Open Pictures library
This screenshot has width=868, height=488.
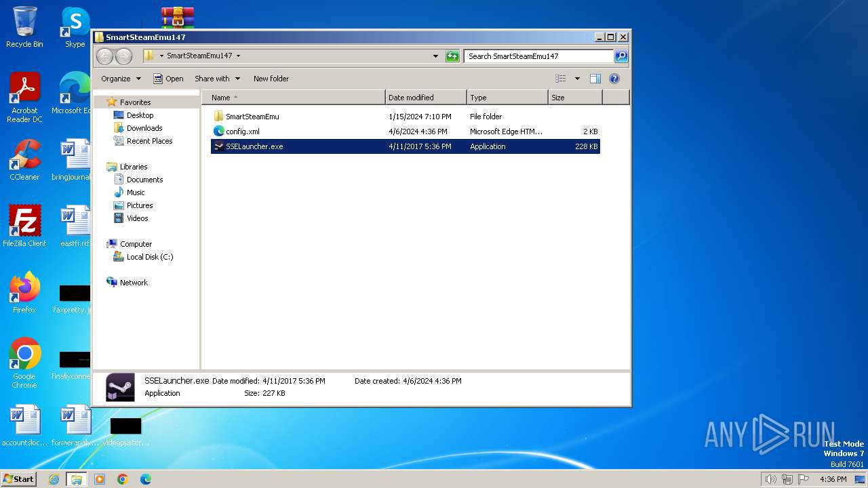tap(140, 205)
